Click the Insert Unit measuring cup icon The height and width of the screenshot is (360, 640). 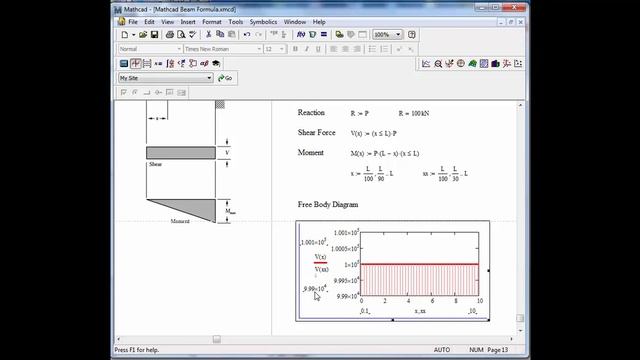312,35
